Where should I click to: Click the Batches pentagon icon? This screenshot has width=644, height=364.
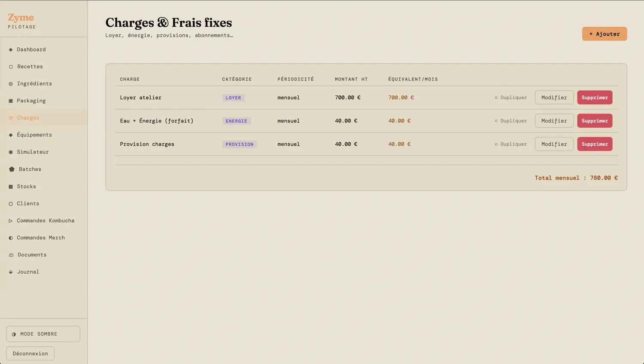point(12,169)
